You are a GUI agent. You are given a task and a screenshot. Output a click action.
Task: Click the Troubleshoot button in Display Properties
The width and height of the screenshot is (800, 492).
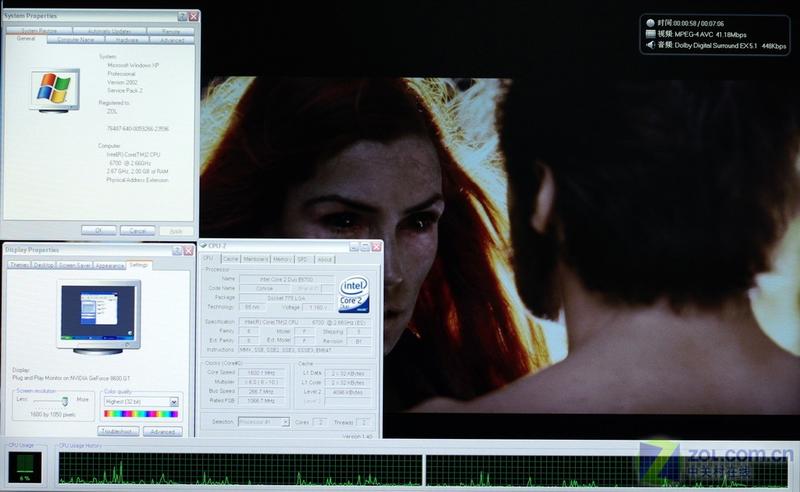click(118, 431)
